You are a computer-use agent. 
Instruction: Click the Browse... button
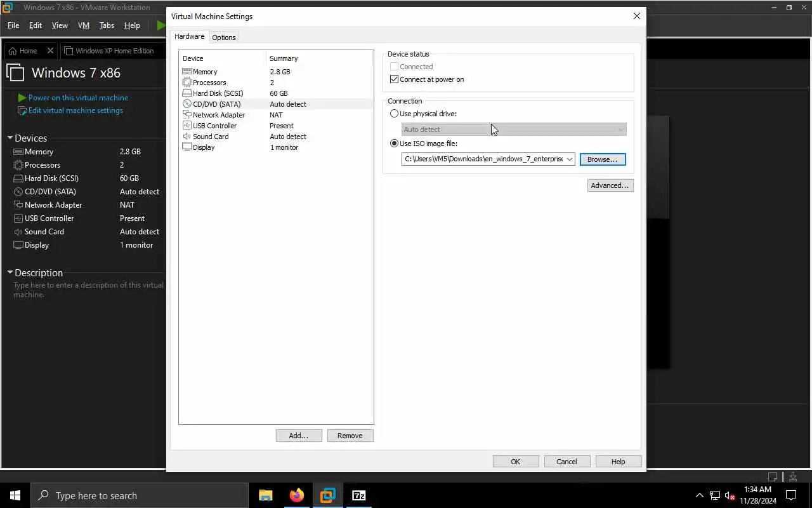[x=603, y=159]
